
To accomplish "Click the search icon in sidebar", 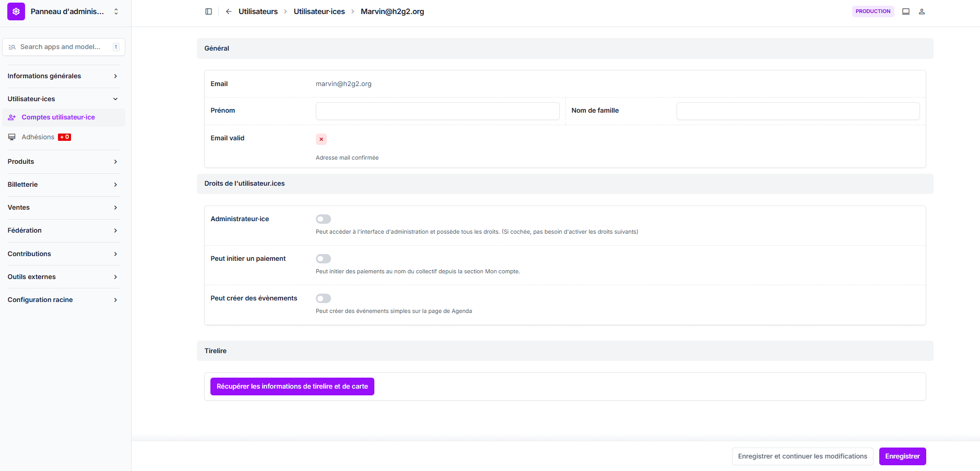I will click(x=12, y=47).
